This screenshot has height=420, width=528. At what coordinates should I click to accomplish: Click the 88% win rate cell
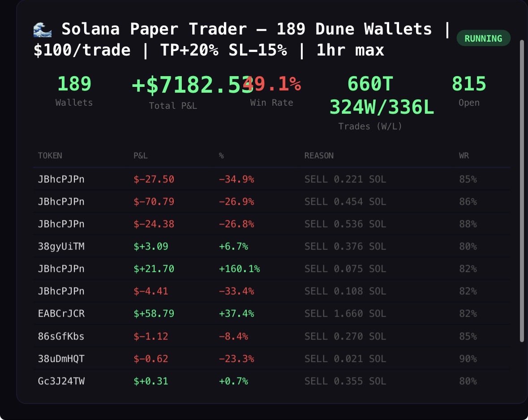click(468, 224)
